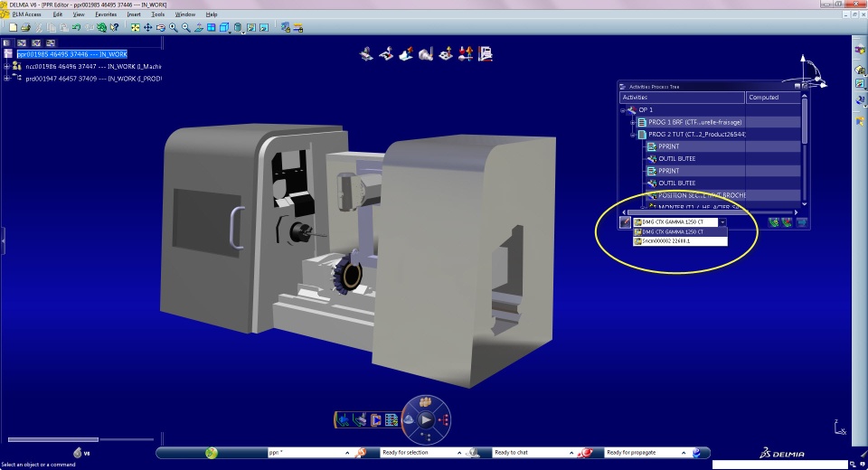Click the pencil edit icon beside machine combo

[x=625, y=222]
